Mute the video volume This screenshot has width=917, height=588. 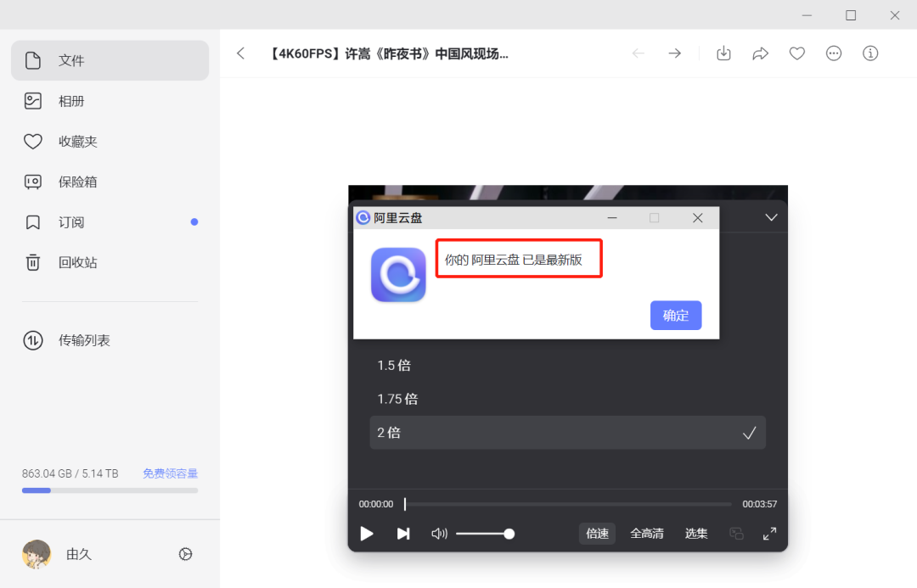[x=439, y=534]
